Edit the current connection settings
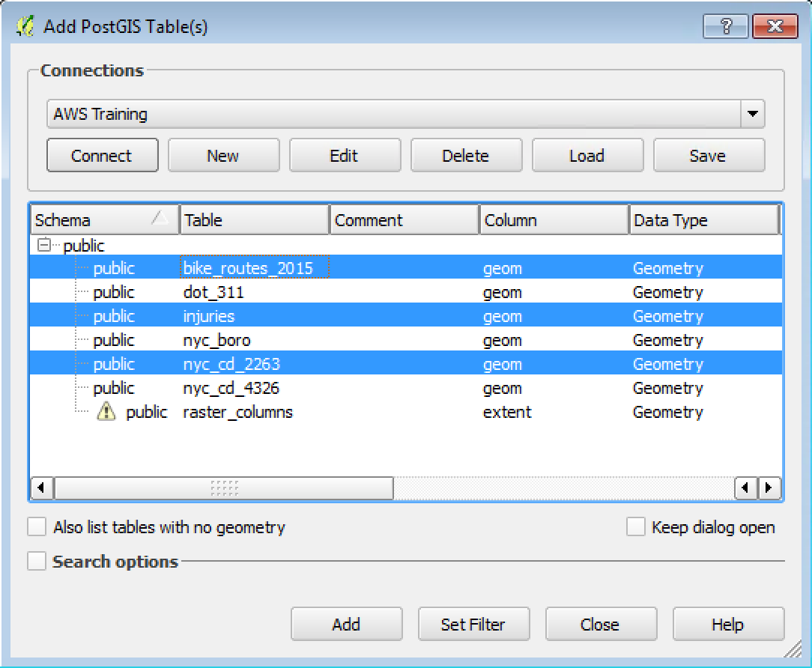The width and height of the screenshot is (812, 668). [345, 155]
